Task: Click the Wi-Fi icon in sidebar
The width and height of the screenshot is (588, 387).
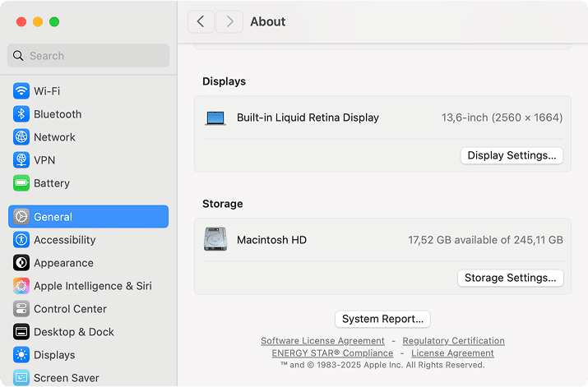Action: (x=21, y=91)
